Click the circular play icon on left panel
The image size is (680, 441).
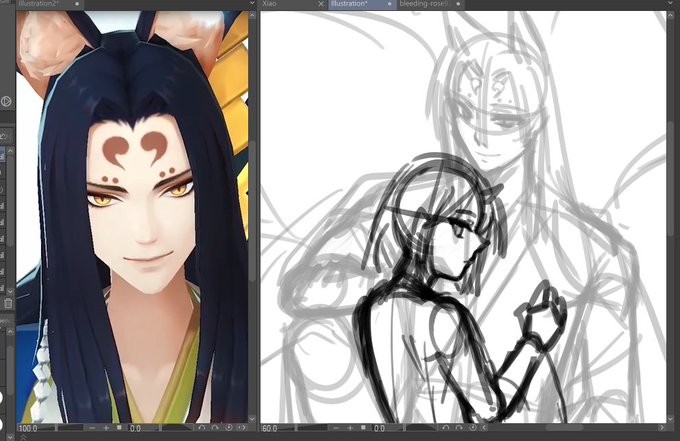pos(6,101)
